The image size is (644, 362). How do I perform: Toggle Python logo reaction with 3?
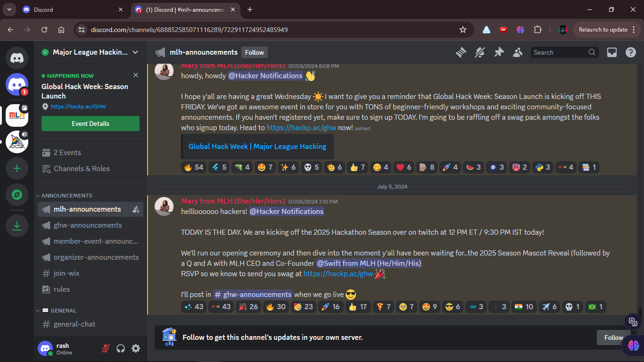click(x=543, y=167)
